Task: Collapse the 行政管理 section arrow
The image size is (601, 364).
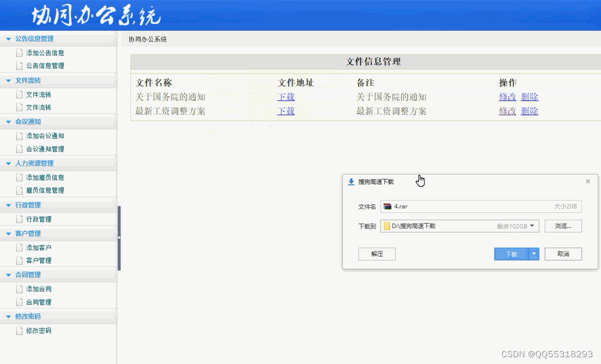Action: point(8,205)
